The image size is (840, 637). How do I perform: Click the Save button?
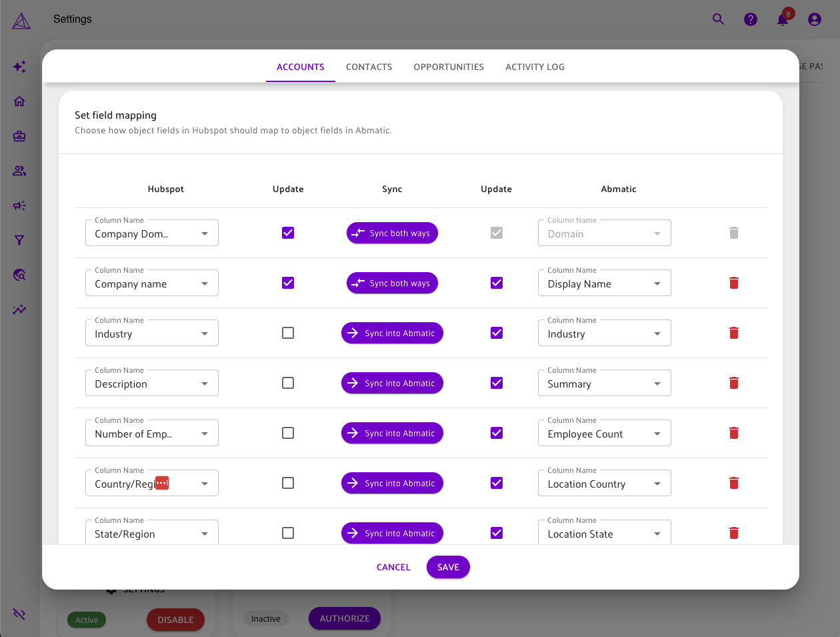(x=448, y=567)
